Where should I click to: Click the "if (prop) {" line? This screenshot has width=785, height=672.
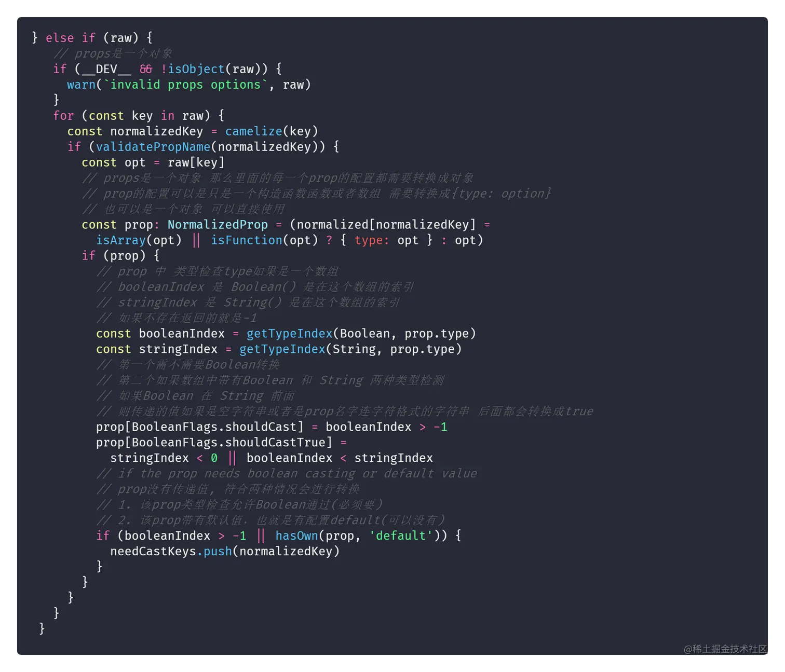click(121, 256)
